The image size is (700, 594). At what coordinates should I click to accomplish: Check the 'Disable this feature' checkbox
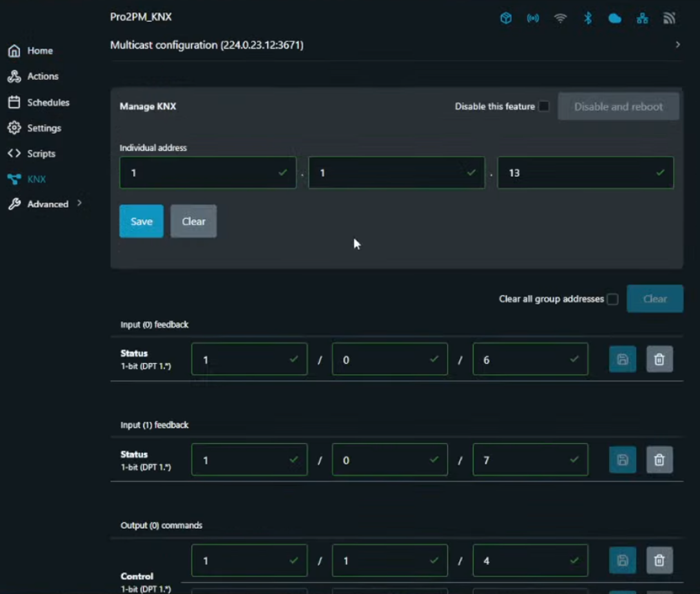pyautogui.click(x=544, y=106)
